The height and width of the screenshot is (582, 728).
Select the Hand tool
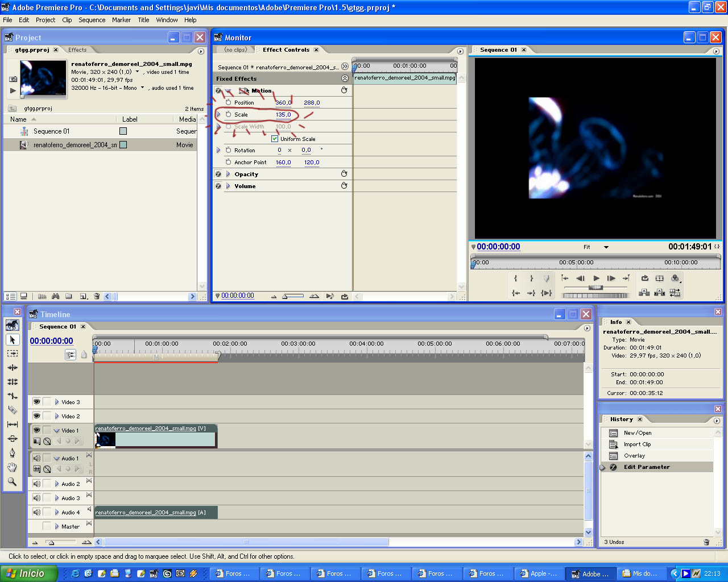12,467
